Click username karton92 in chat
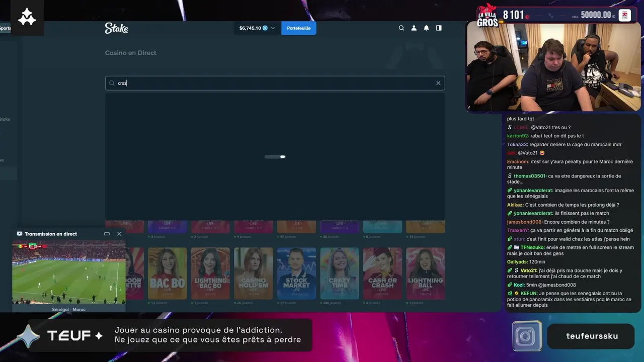The height and width of the screenshot is (362, 644). [x=518, y=136]
